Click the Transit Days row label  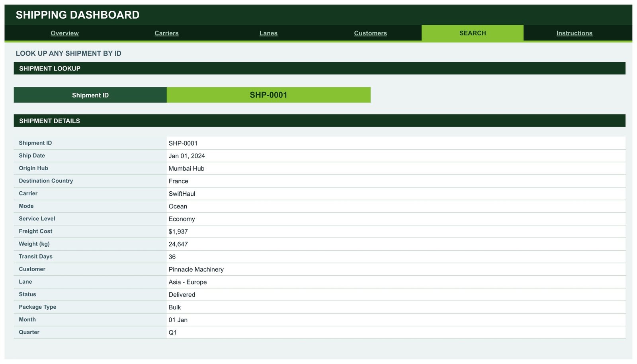click(36, 257)
